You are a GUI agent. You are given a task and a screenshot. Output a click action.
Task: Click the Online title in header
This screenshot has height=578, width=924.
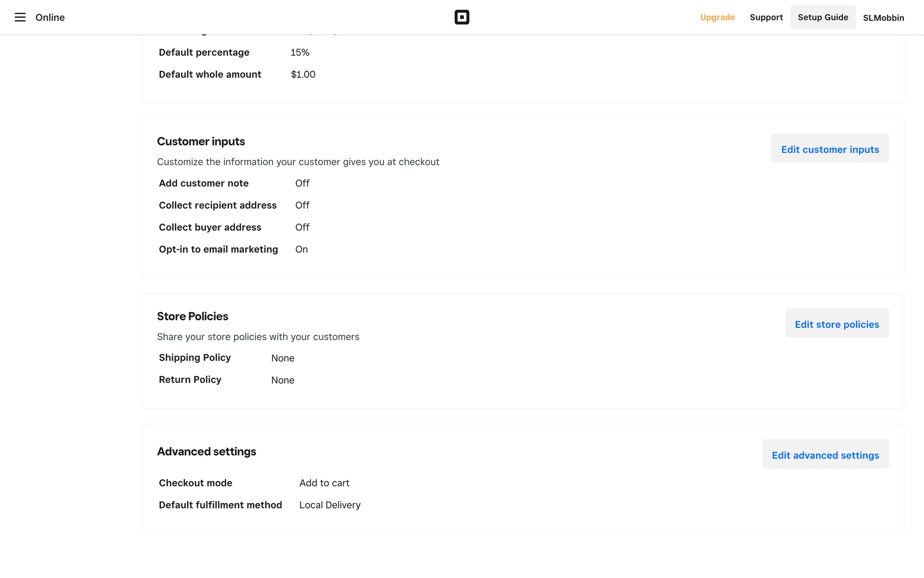(x=50, y=17)
